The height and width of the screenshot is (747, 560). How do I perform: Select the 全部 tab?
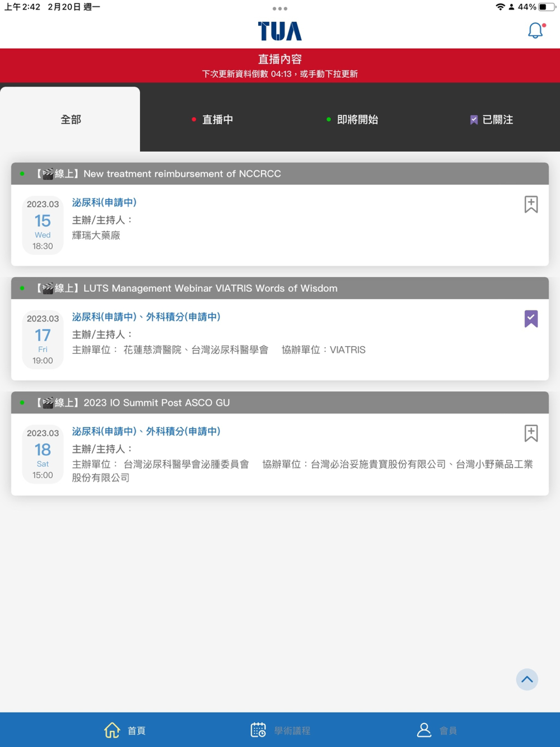[70, 119]
